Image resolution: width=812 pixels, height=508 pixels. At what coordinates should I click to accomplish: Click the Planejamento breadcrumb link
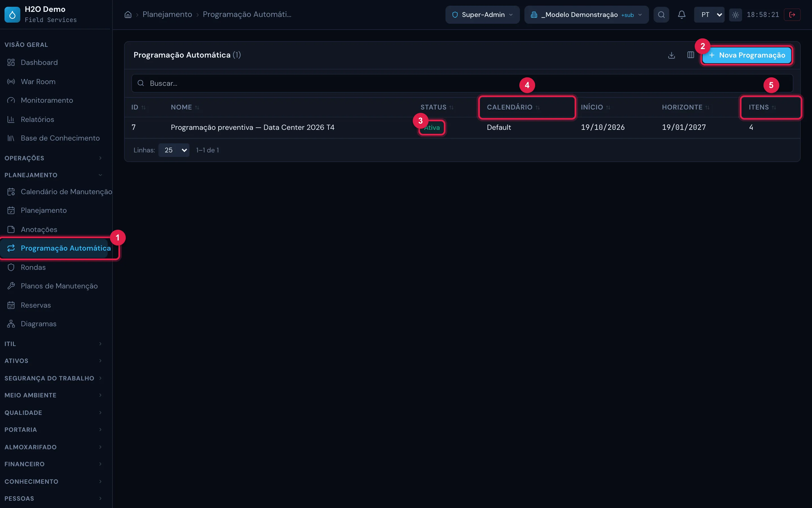[x=167, y=14]
